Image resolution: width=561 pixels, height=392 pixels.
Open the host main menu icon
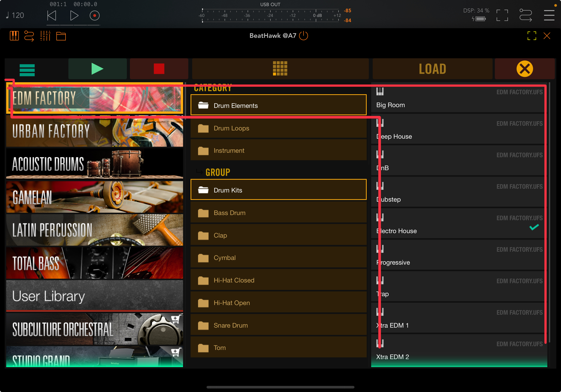point(549,15)
